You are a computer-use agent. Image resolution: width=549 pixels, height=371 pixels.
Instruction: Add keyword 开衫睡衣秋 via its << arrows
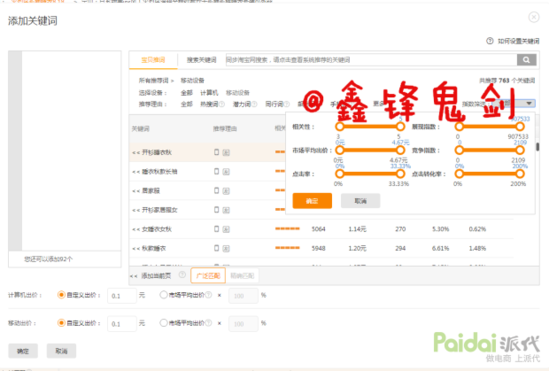pos(136,153)
